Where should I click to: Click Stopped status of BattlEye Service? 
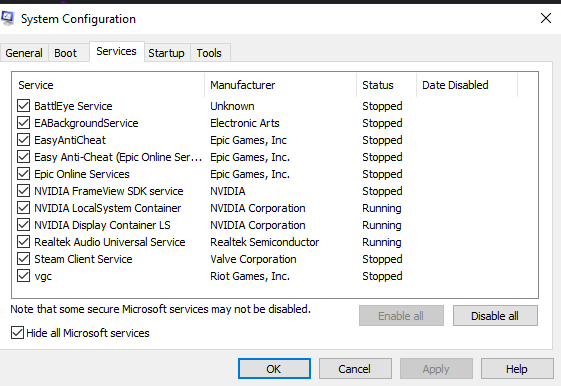pyautogui.click(x=382, y=106)
